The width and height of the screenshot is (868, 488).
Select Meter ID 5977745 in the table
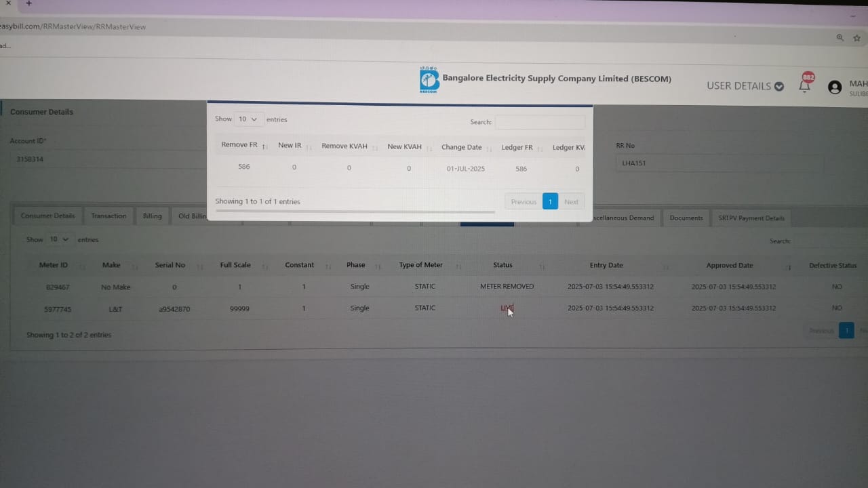coord(58,309)
